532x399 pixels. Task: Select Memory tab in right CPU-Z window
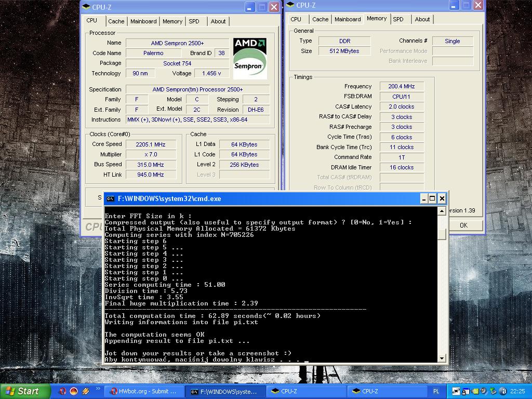(377, 18)
